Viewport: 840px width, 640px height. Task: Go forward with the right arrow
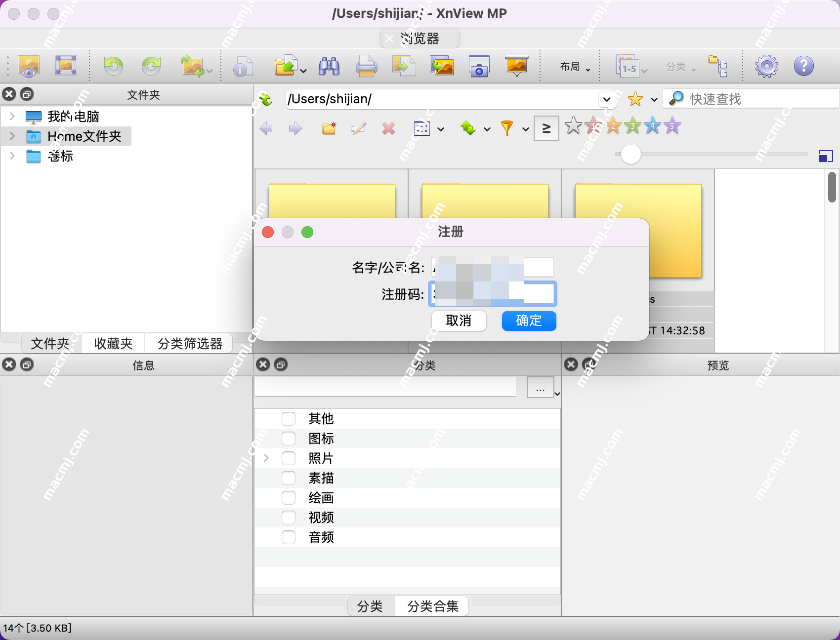(x=295, y=128)
